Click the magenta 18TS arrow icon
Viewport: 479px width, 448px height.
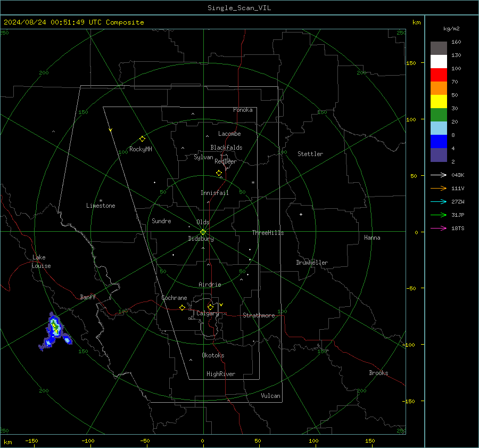tap(439, 228)
